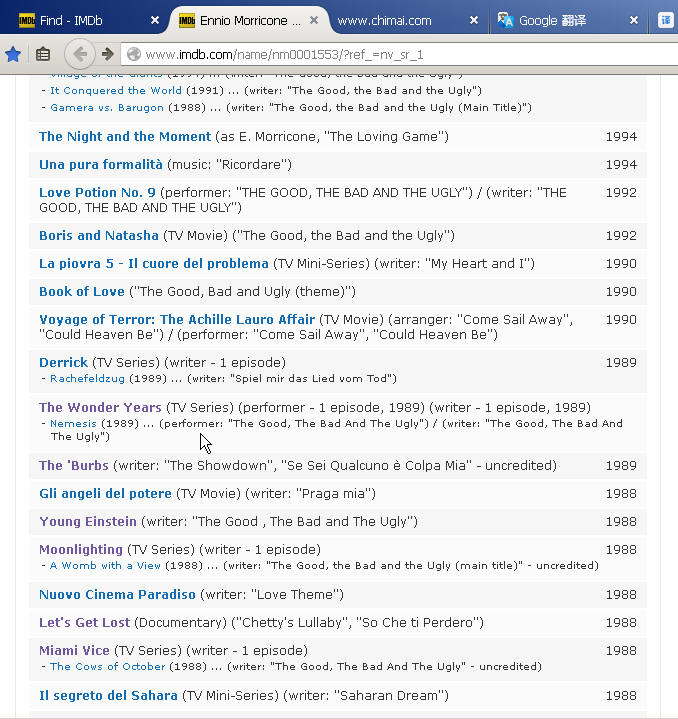Open the A Womb with a View episode link
The height and width of the screenshot is (719, 678).
(105, 565)
